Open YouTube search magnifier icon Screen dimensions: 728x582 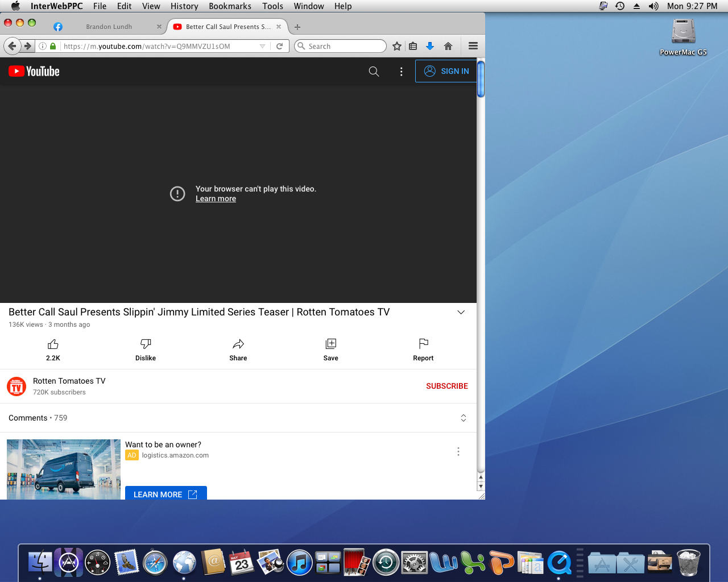tap(374, 71)
